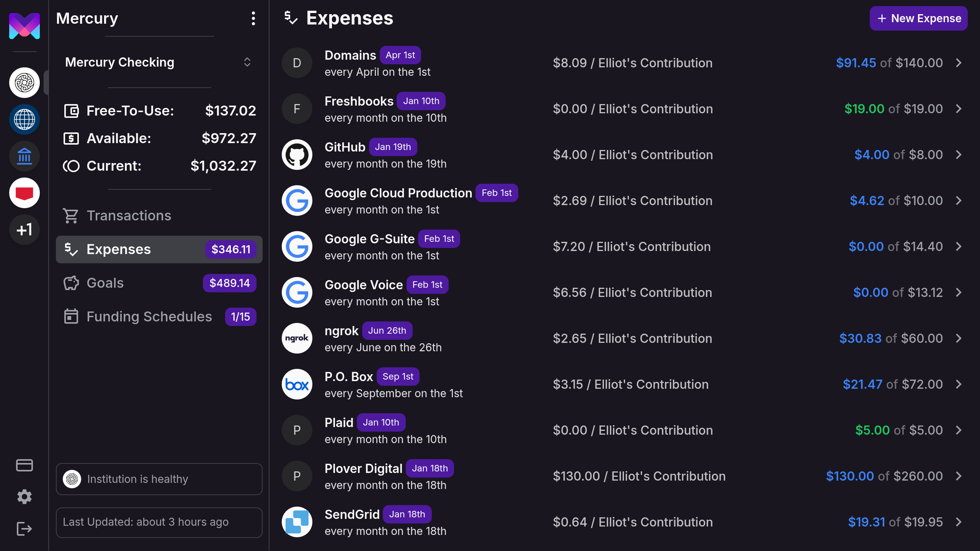Viewport: 980px width, 551px height.
Task: Select the Mercury institution icon in sidebar
Action: [x=24, y=83]
